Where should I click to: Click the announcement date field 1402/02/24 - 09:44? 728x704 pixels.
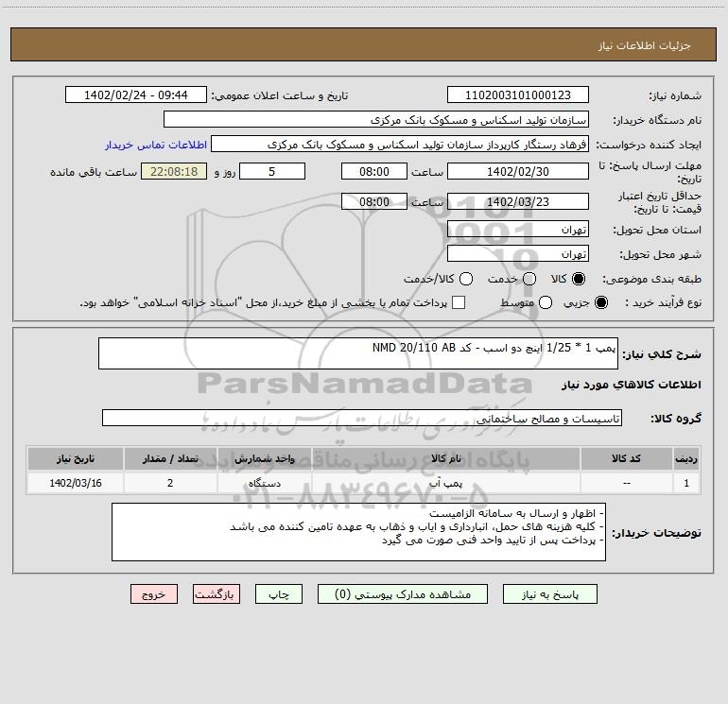point(135,95)
